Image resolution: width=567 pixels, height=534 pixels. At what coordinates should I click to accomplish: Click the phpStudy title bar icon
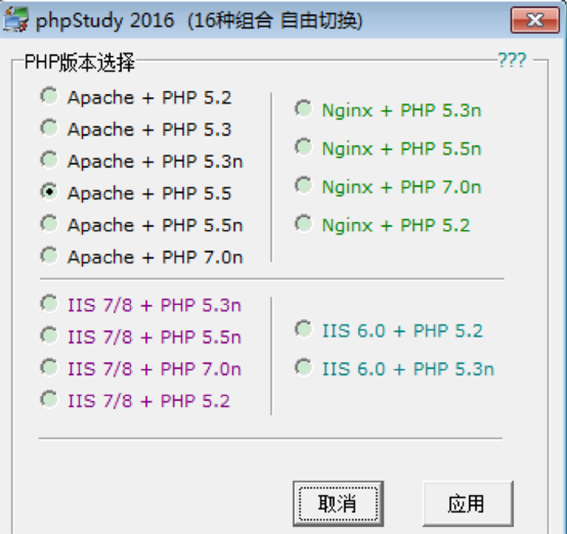[16, 20]
